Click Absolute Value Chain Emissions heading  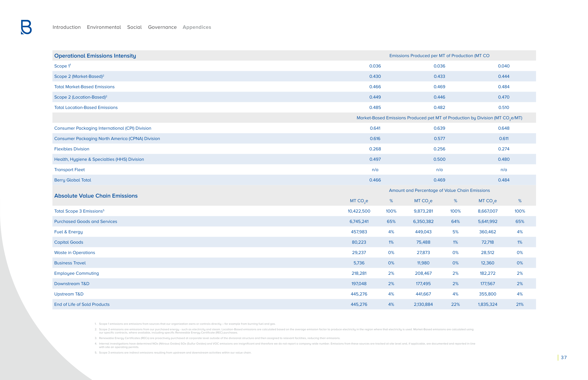coord(96,196)
